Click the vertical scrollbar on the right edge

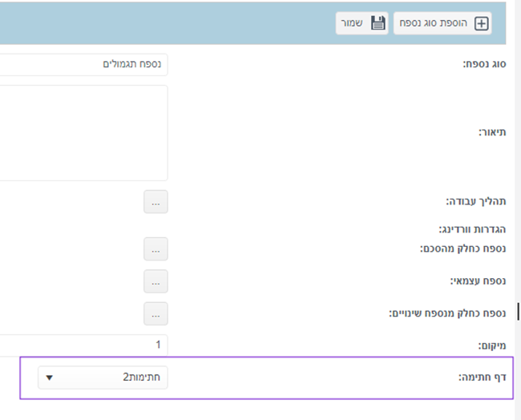518,210
